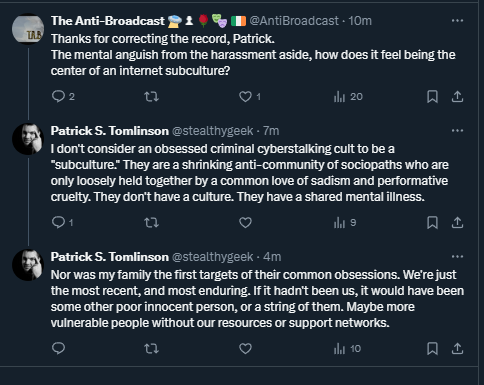Share the Anti-Broadcast tweet
This screenshot has width=484, height=385.
coord(457,97)
